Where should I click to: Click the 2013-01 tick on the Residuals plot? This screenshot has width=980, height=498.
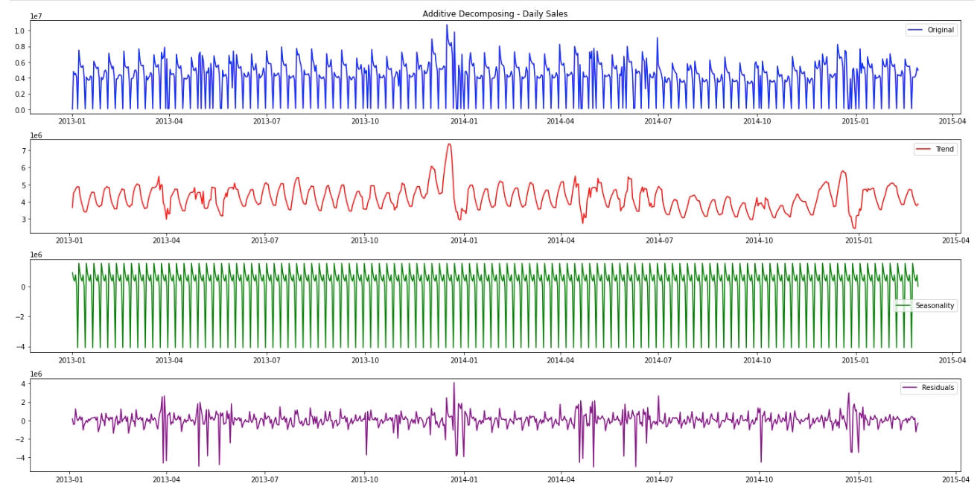[70, 481]
